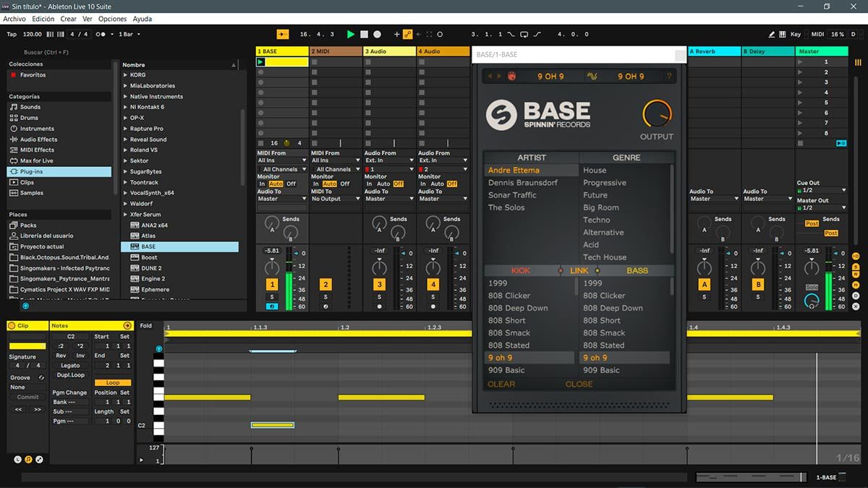Viewport: 868px width, 488px height.
Task: Open the Master Out 1/2 dropdown
Action: (x=821, y=207)
